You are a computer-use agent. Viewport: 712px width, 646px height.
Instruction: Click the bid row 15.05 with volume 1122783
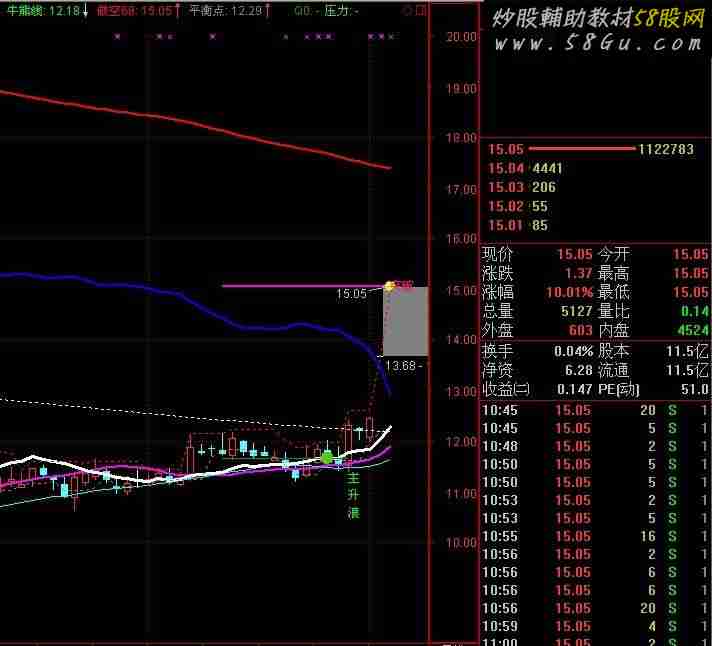coord(591,149)
